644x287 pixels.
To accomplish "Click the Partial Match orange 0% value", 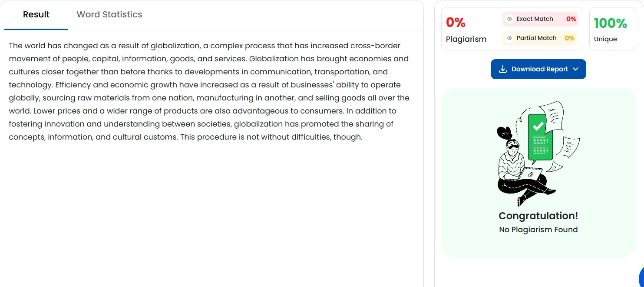I will point(569,38).
